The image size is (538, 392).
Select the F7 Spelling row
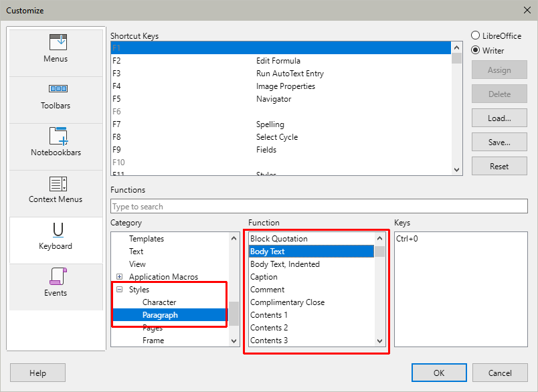pos(280,124)
